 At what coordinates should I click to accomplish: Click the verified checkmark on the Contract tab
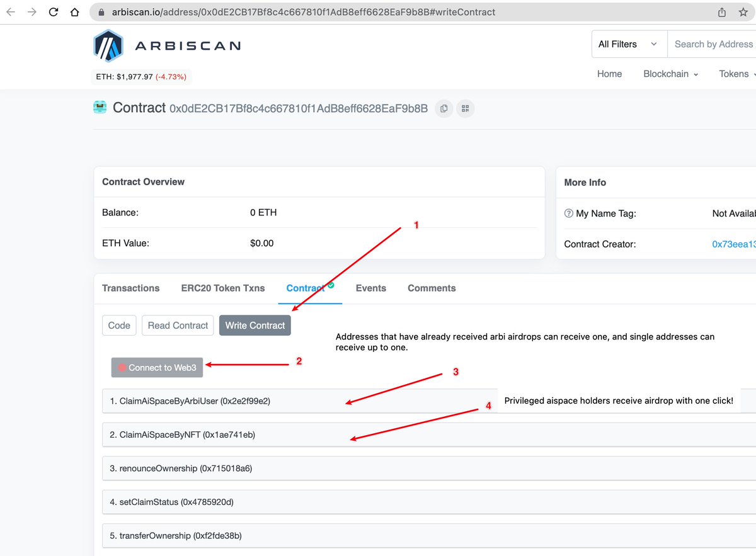tap(331, 285)
